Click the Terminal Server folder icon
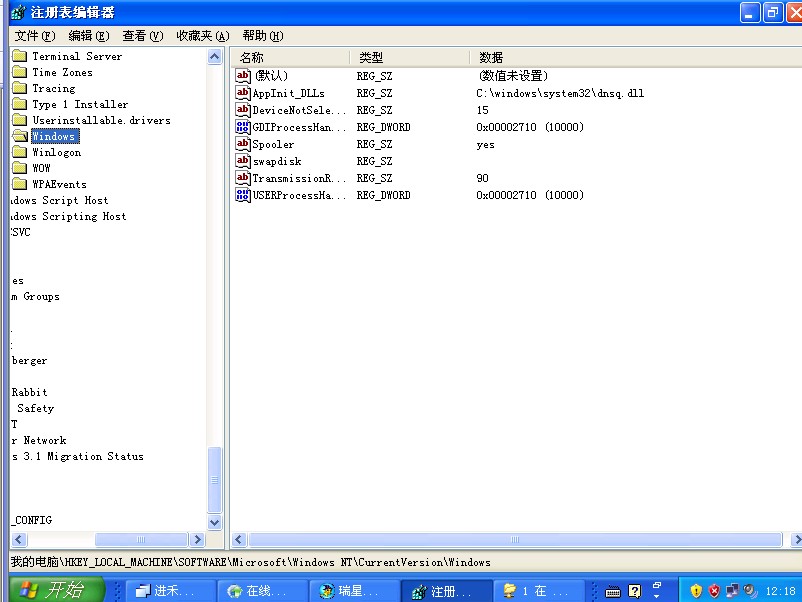Image resolution: width=802 pixels, height=602 pixels. coord(19,56)
